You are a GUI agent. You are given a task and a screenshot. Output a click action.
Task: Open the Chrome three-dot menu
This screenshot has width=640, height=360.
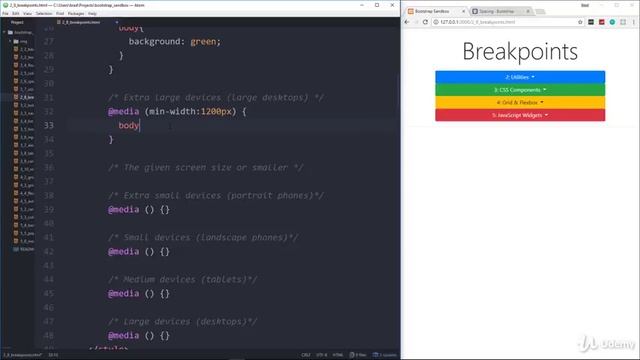click(634, 22)
